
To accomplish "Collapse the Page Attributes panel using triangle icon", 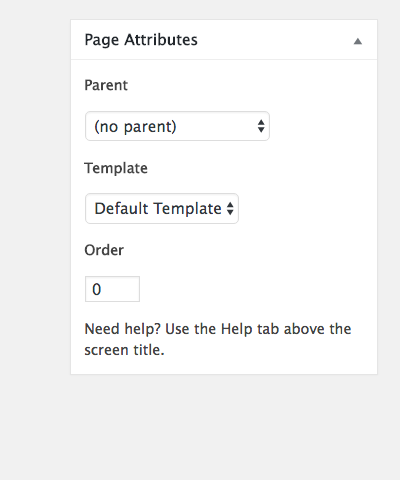I will (x=358, y=41).
